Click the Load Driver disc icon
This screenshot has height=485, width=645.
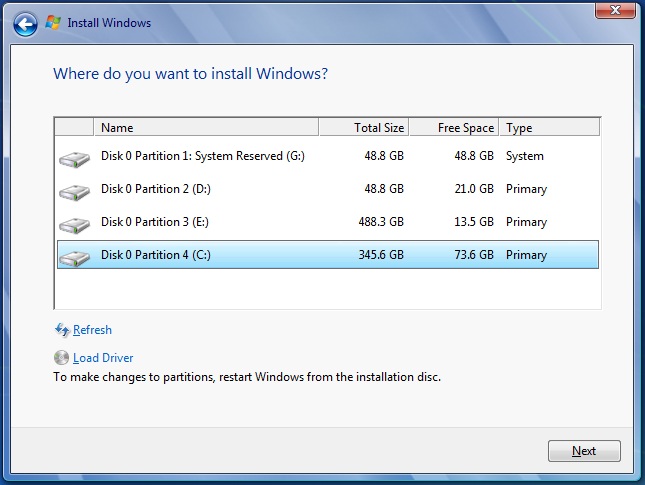click(62, 358)
